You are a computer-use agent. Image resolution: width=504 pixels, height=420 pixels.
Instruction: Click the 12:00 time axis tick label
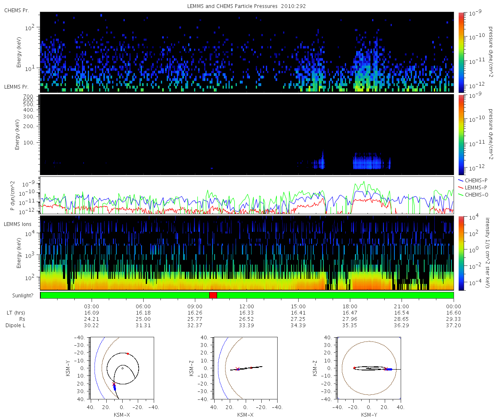[247, 307]
